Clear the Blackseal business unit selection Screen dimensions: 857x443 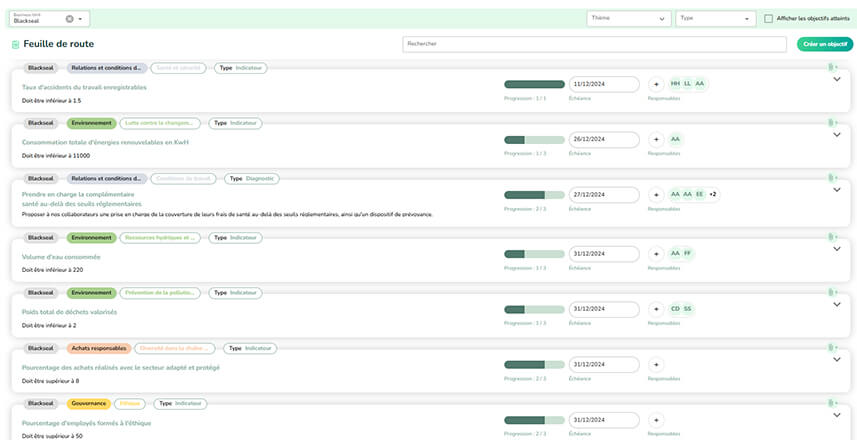(x=69, y=19)
